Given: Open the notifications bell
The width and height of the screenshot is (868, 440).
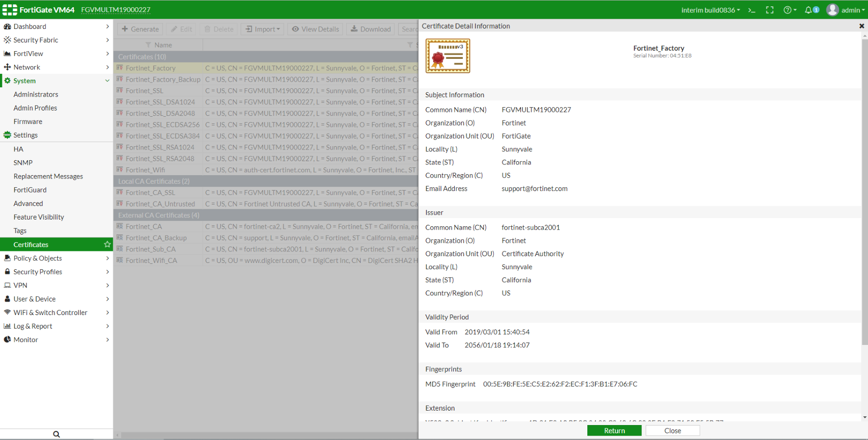Looking at the screenshot, I should (x=809, y=9).
